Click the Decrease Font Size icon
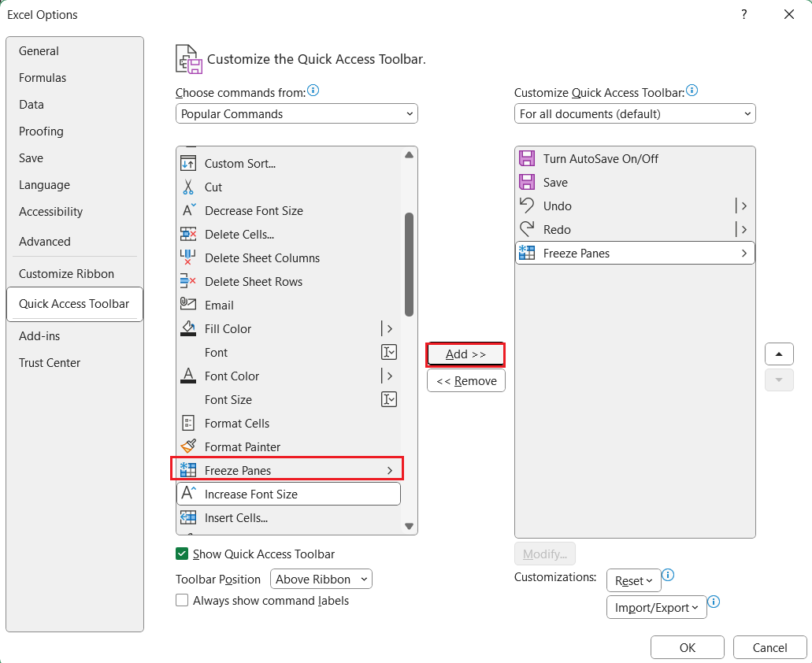 (188, 210)
